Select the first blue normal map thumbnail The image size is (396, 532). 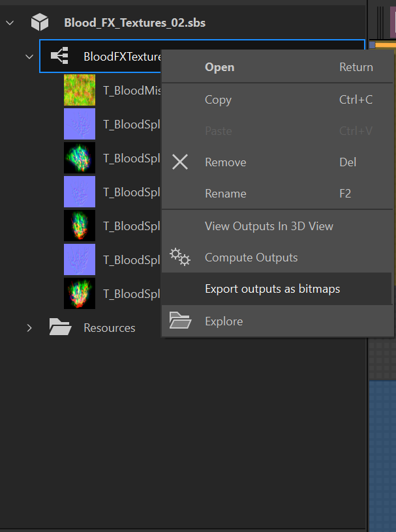[80, 124]
